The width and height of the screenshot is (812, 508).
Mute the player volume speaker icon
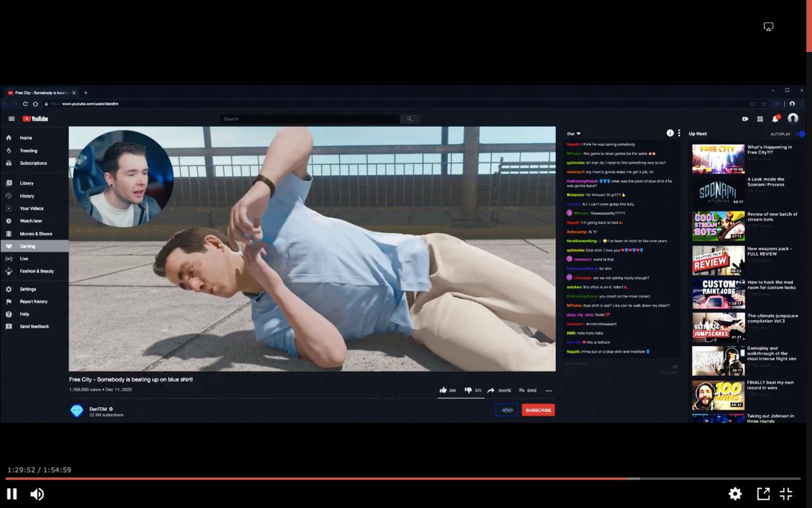point(37,494)
